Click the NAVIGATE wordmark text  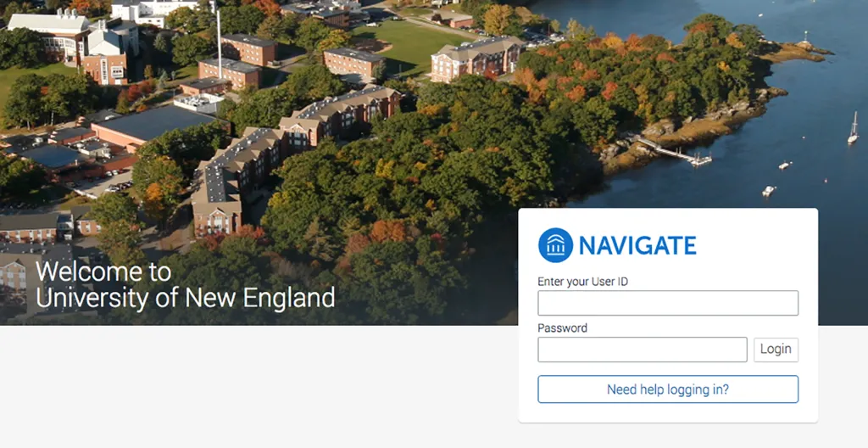637,245
